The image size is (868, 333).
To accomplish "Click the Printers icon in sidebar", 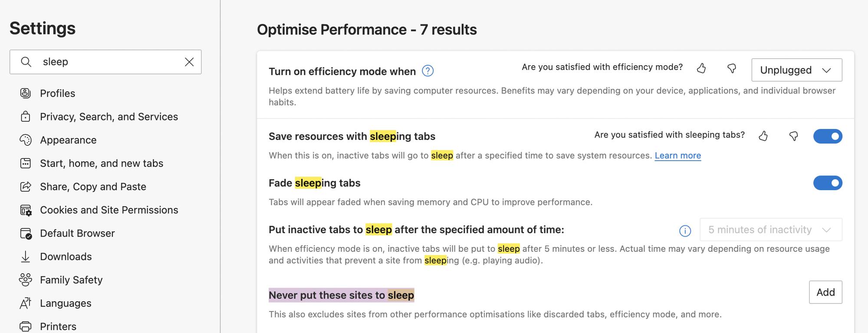I will (x=26, y=326).
